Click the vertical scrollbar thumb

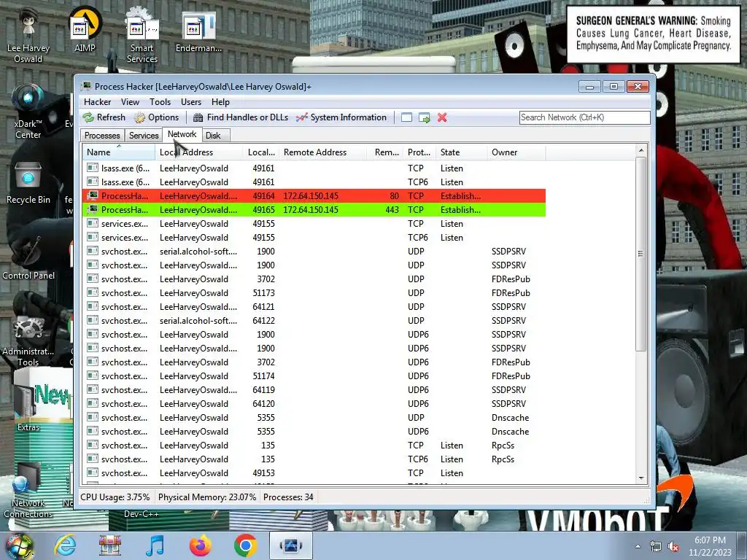[640, 253]
